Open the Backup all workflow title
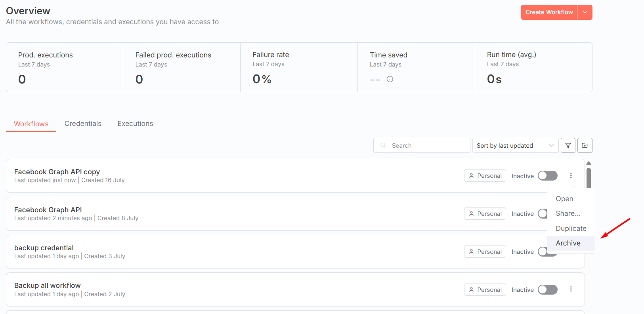Image resolution: width=644 pixels, height=314 pixels. [x=48, y=285]
